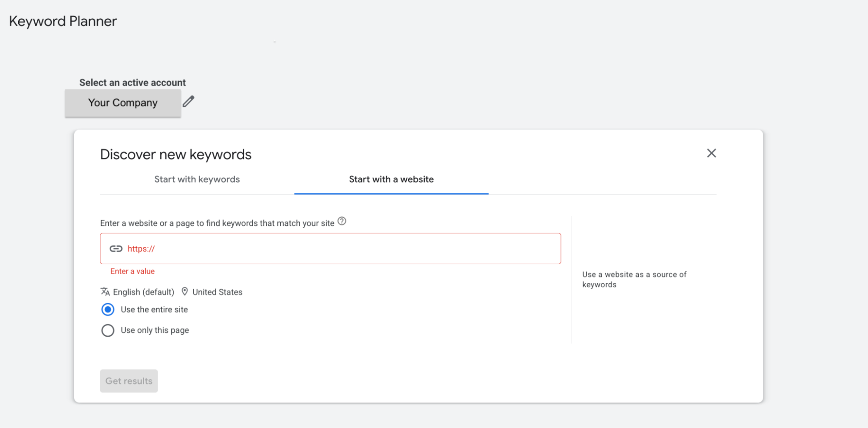Viewport: 868px width, 428px height.
Task: Select the 'Use the entire site' radio button
Action: (x=108, y=309)
